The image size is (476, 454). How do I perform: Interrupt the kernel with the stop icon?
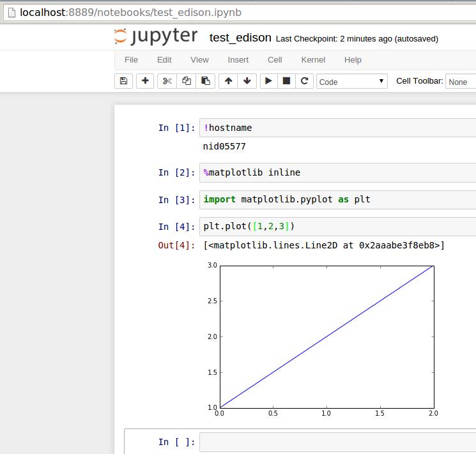pyautogui.click(x=287, y=81)
